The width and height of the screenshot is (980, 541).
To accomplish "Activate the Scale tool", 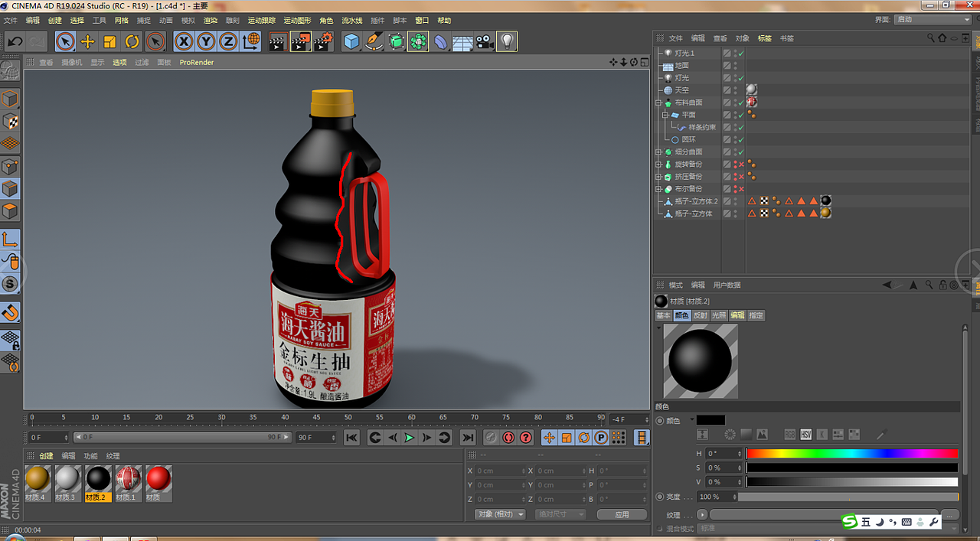I will click(109, 41).
